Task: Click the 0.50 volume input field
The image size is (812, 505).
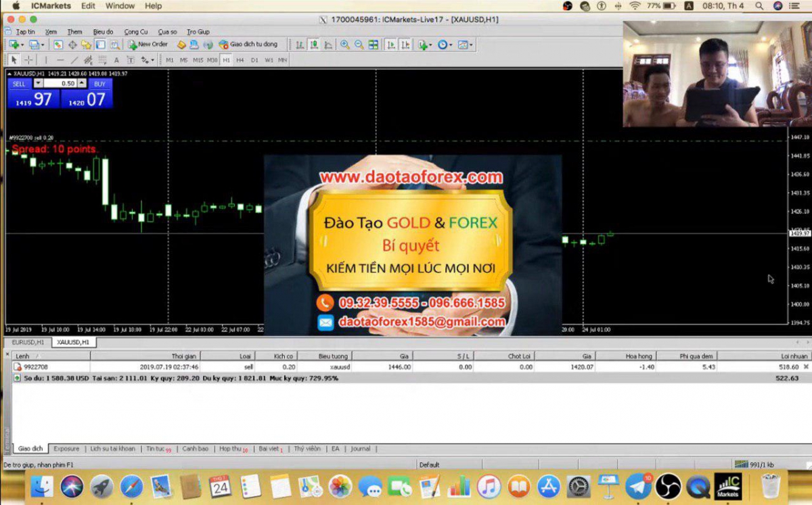Action: coord(61,83)
